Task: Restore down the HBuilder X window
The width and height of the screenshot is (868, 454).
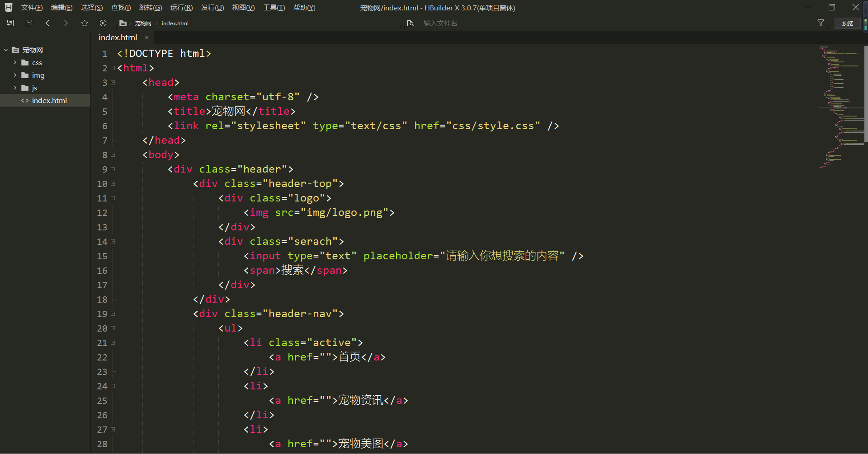Action: pyautogui.click(x=831, y=7)
